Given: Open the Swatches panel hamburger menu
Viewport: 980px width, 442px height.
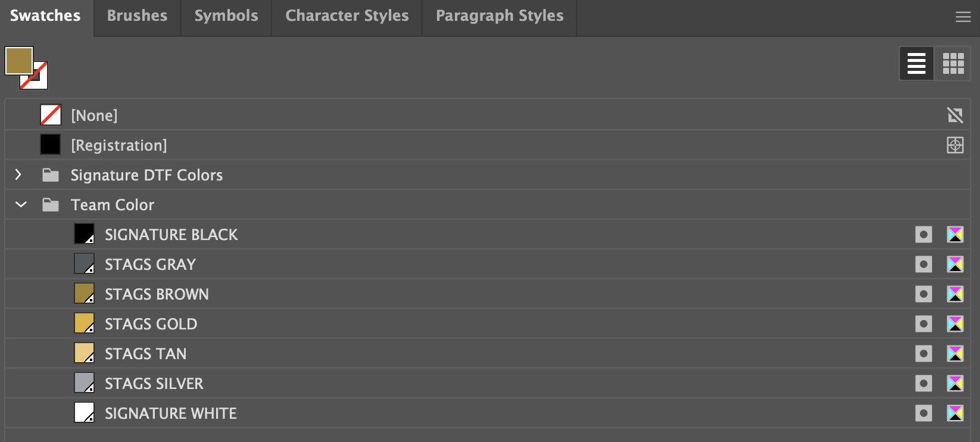Looking at the screenshot, I should [963, 17].
